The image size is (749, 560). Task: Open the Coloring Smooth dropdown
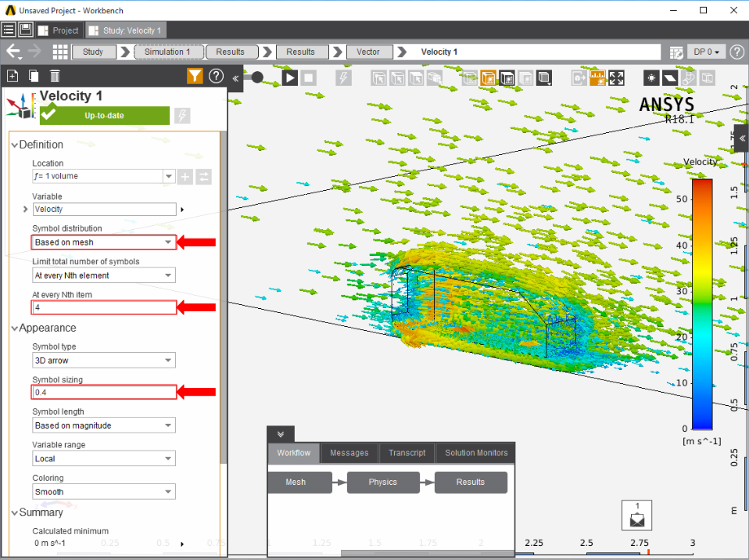(104, 492)
